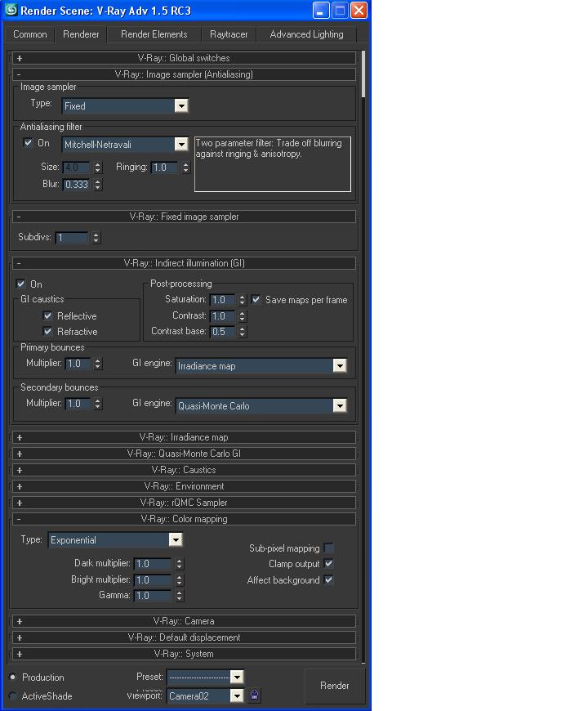The height and width of the screenshot is (711, 588).
Task: Click the Render button
Action: [334, 686]
